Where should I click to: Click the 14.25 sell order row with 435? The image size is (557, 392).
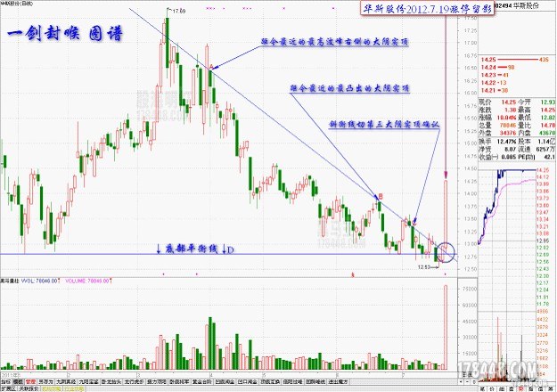pos(515,60)
